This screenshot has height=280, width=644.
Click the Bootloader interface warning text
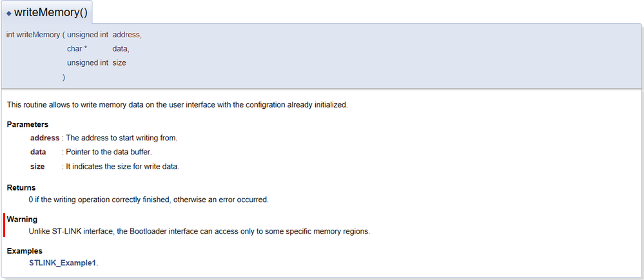pyautogui.click(x=199, y=231)
